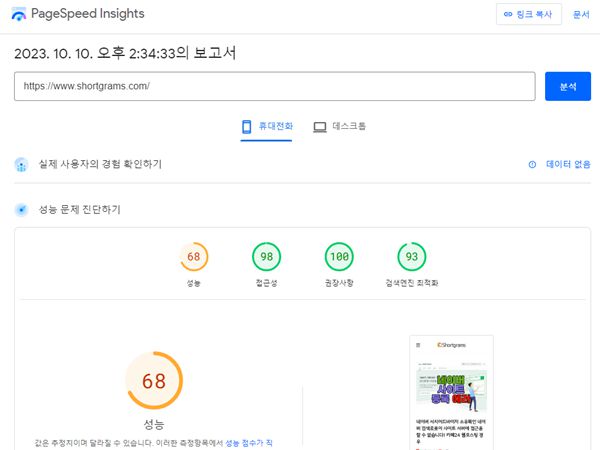The height and width of the screenshot is (450, 600).
Task: Switch to the 휴대전화 mobile tab
Action: 267,127
